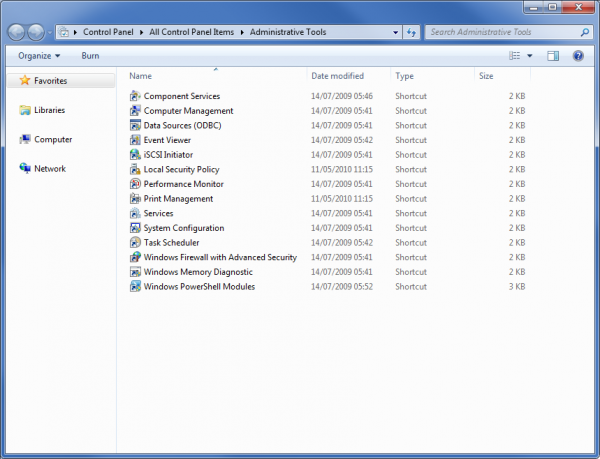Image resolution: width=600 pixels, height=459 pixels.
Task: Select the System Configuration file name
Action: coord(184,228)
